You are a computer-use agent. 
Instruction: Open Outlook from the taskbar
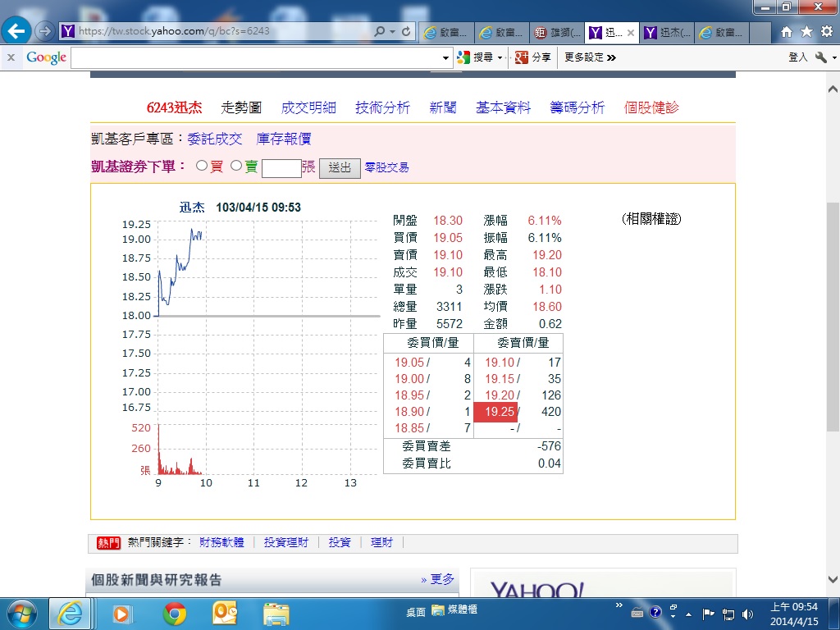224,613
